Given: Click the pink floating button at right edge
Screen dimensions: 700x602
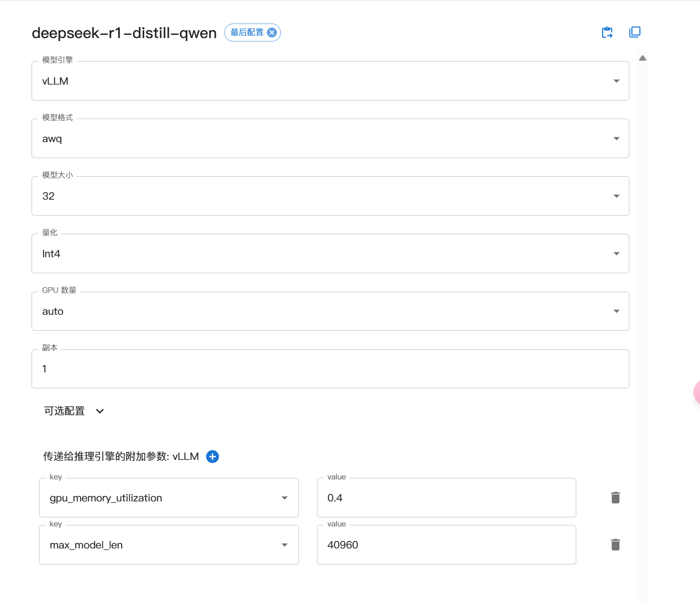Looking at the screenshot, I should pyautogui.click(x=696, y=392).
